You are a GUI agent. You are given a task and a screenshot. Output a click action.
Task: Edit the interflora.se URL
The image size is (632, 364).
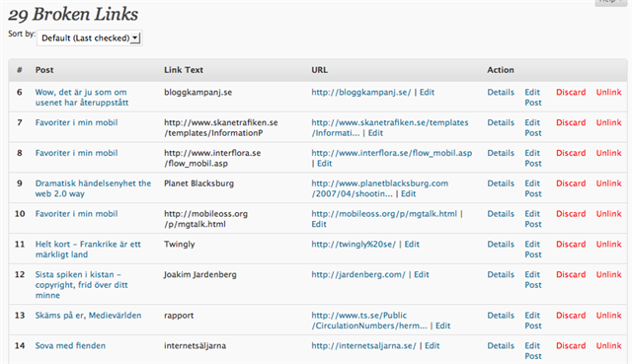[x=325, y=164]
